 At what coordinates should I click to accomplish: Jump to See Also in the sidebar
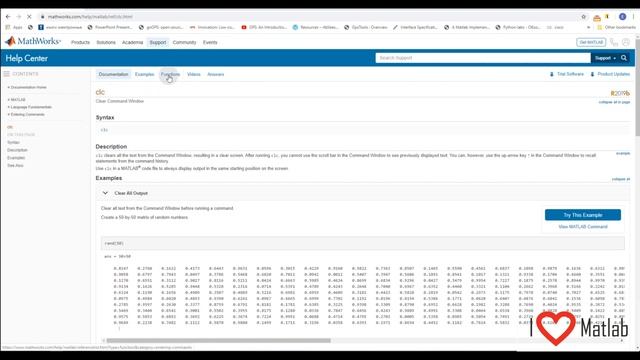(15, 166)
